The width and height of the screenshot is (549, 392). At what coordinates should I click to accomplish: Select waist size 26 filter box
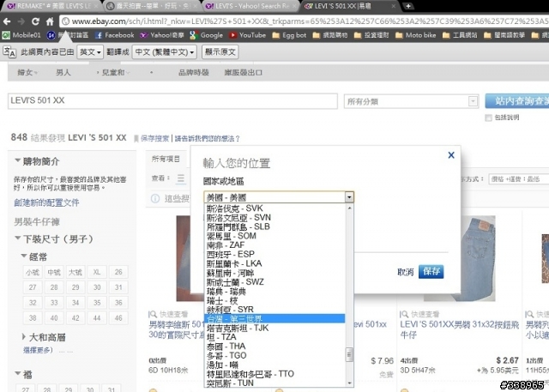point(118,272)
